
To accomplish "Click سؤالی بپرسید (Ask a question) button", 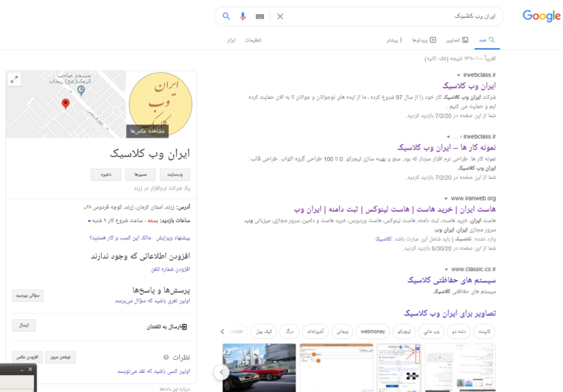I will (x=28, y=295).
